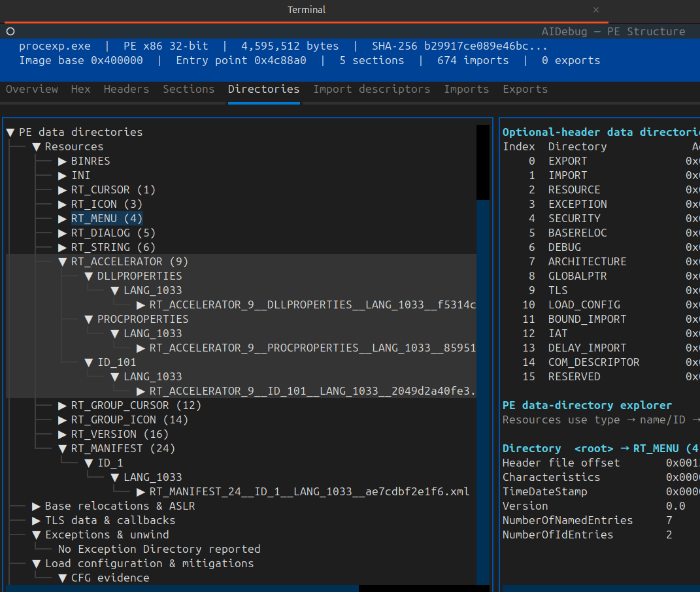The image size is (700, 592).
Task: Collapse the CFG evidence node
Action: (63, 578)
